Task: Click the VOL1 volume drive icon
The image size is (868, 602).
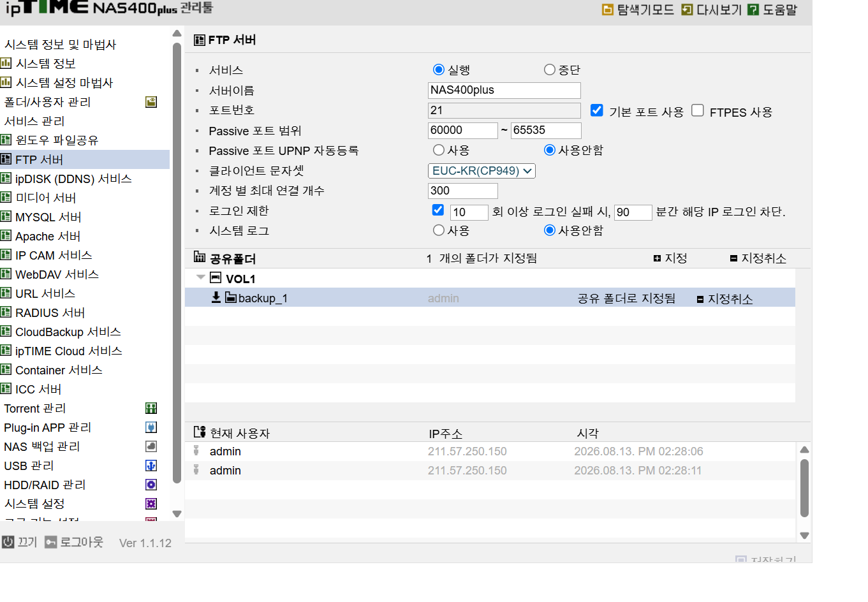Action: 216,278
